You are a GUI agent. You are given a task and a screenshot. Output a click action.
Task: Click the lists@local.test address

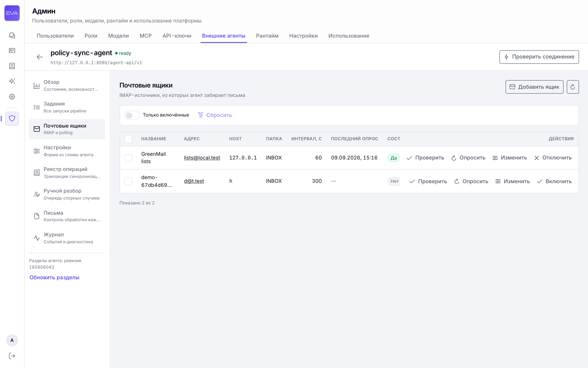pyautogui.click(x=202, y=158)
